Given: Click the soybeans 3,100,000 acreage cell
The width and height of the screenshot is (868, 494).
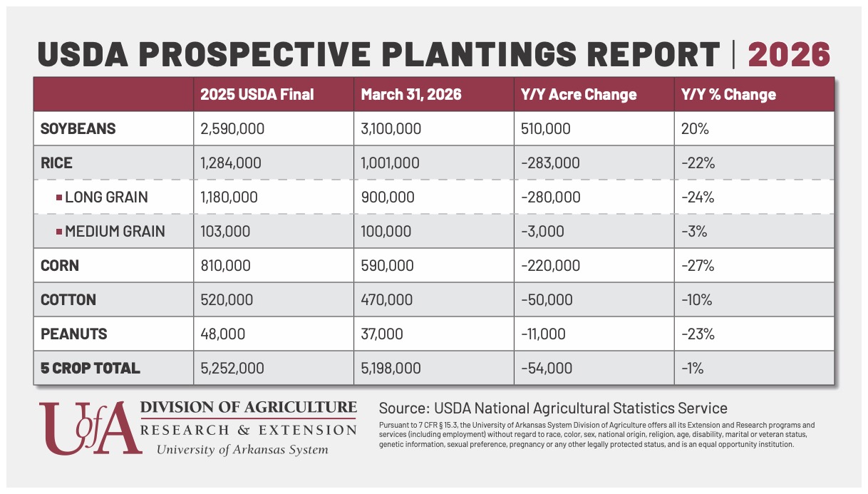Looking at the screenshot, I should (x=391, y=129).
